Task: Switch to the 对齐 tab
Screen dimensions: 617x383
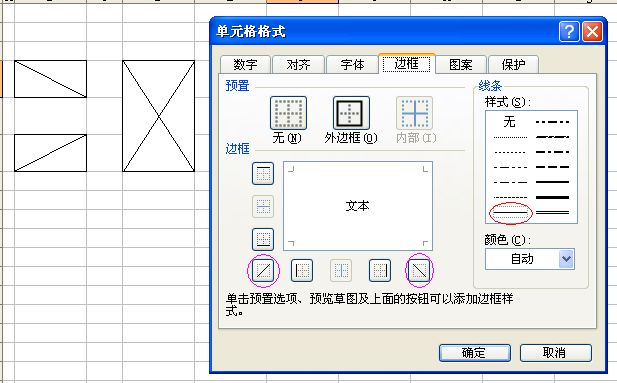Action: coord(298,64)
